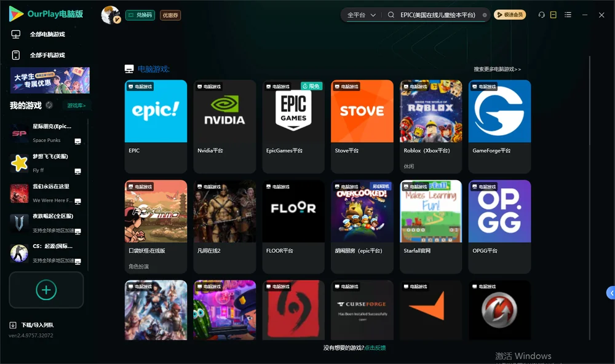
Task: Open 搜索更多电脑游戏 link
Action: [497, 69]
